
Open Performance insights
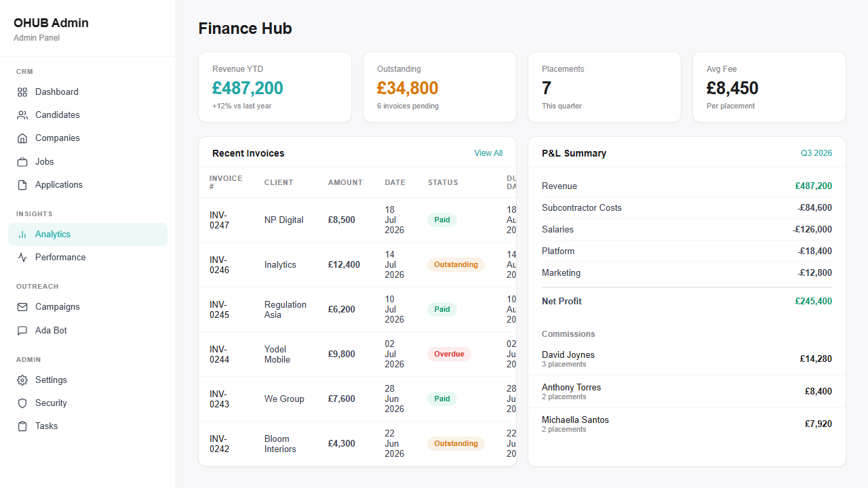click(87, 258)
